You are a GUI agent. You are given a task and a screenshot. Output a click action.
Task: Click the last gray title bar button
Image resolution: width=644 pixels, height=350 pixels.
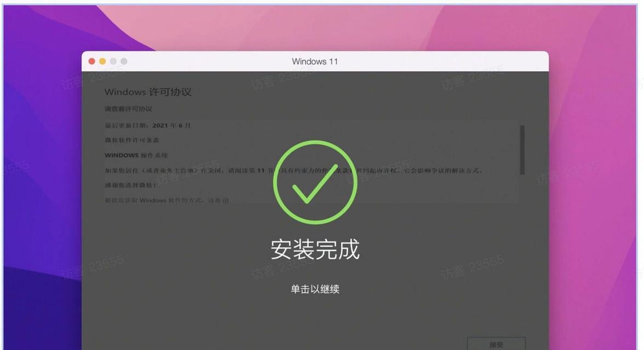(x=124, y=61)
